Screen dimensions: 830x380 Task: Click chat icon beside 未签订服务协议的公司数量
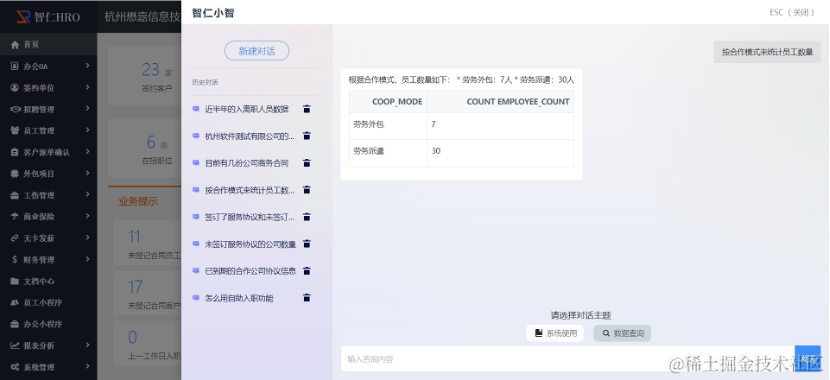coord(196,244)
